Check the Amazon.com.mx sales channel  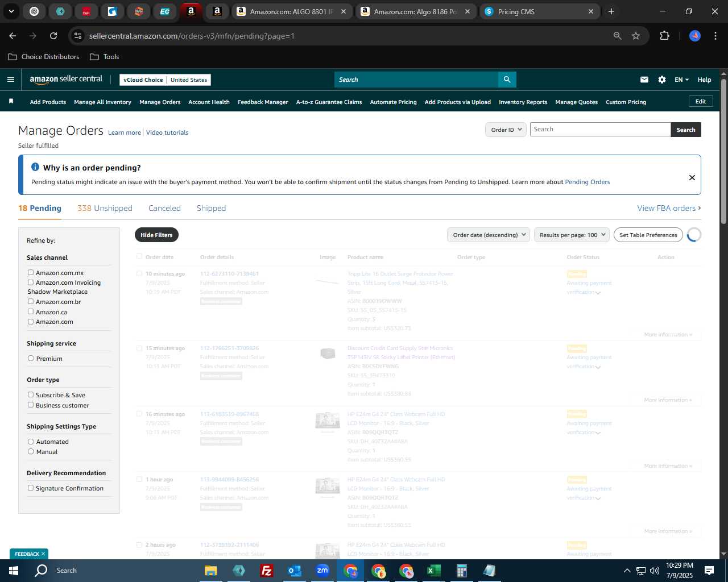click(31, 273)
